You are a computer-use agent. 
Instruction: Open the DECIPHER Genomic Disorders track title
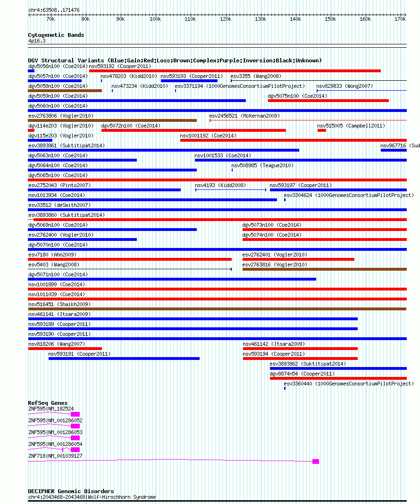pyautogui.click(x=71, y=491)
